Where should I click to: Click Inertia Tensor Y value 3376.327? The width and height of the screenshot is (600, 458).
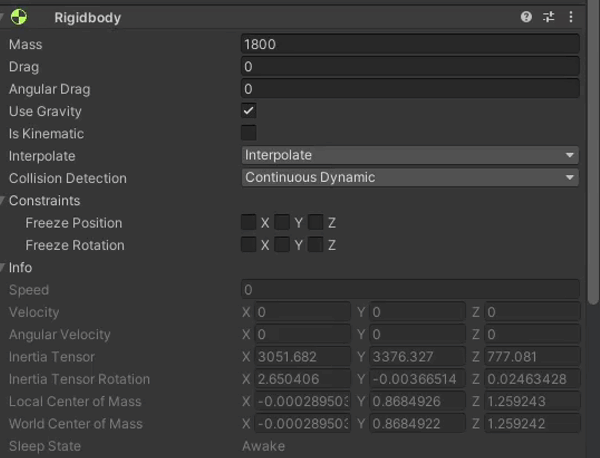coord(417,357)
